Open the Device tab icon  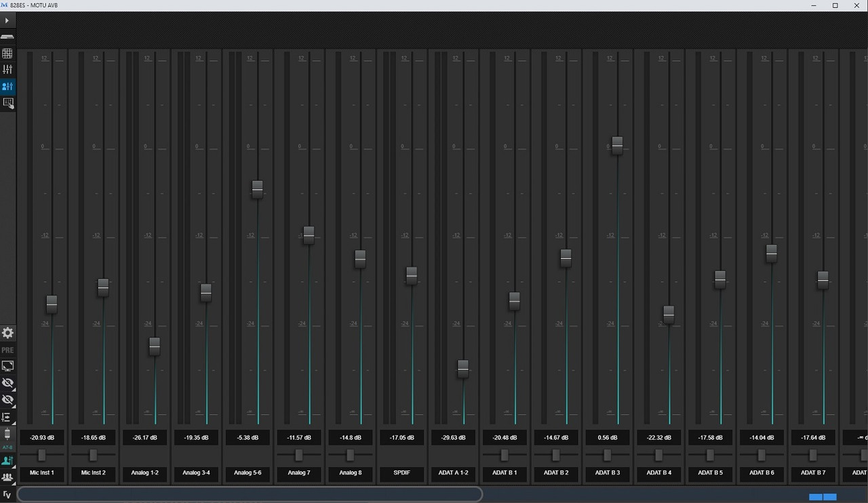pyautogui.click(x=7, y=37)
